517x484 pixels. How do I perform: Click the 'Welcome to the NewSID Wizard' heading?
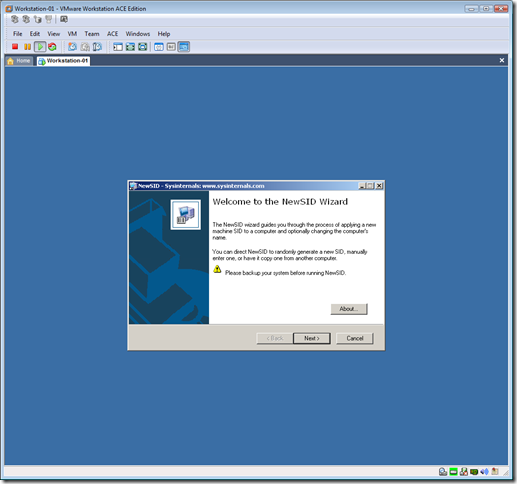click(x=280, y=202)
